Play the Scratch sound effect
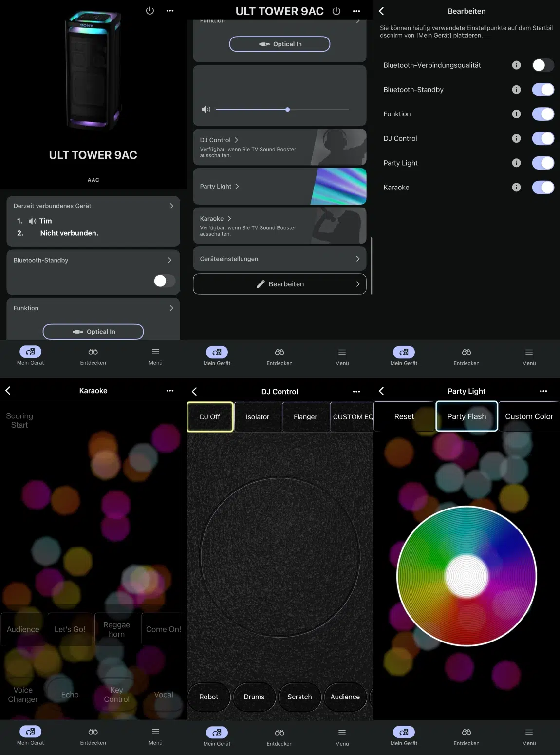This screenshot has width=560, height=755. (299, 697)
